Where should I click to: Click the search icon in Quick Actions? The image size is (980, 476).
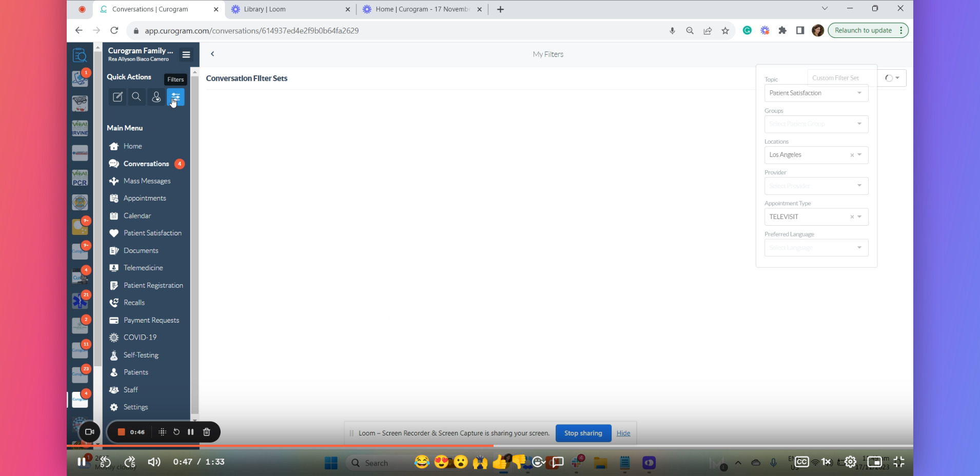136,97
